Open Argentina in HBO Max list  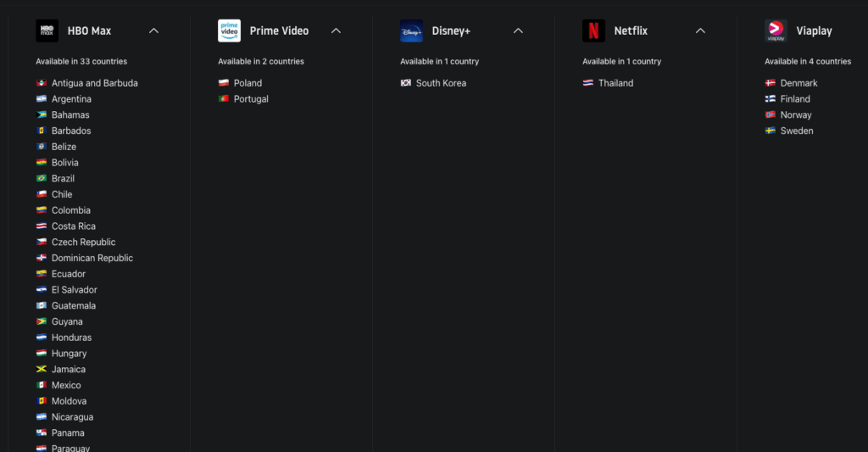(x=71, y=99)
